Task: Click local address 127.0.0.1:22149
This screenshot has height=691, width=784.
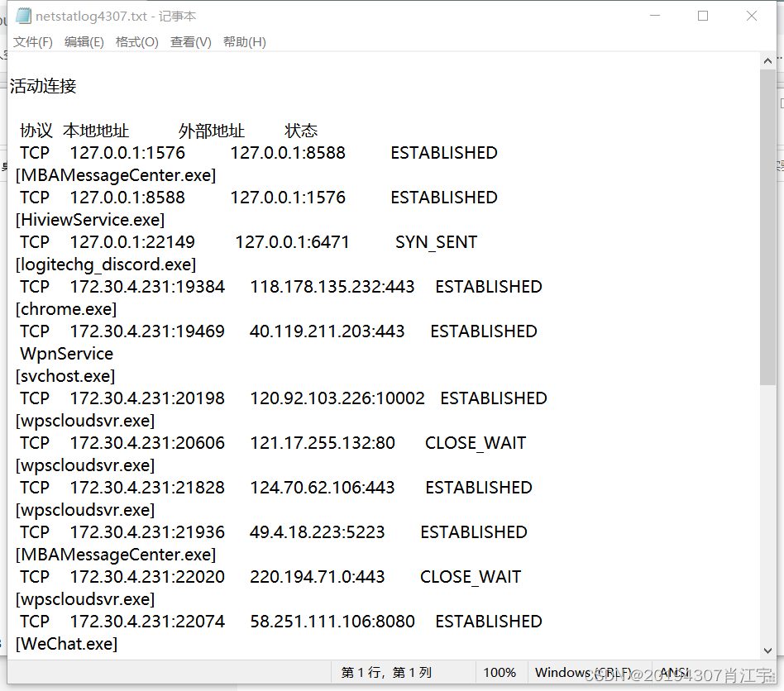Action: click(x=132, y=242)
